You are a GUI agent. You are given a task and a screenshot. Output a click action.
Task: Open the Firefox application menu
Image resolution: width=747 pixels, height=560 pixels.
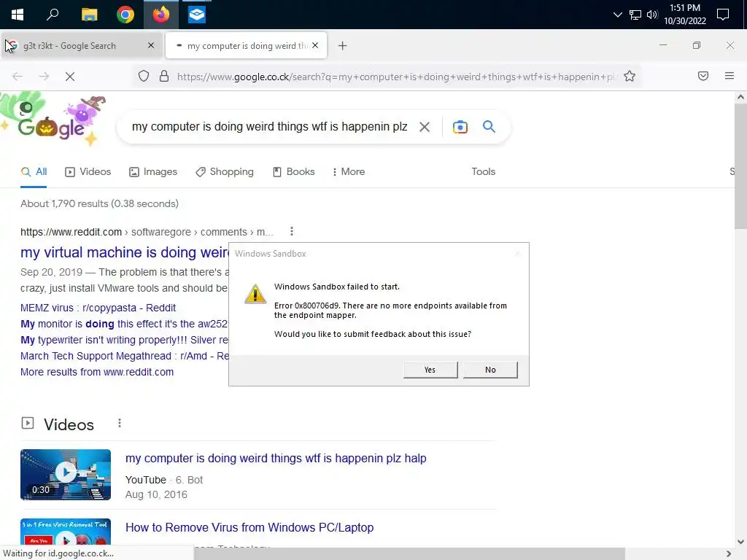(729, 76)
